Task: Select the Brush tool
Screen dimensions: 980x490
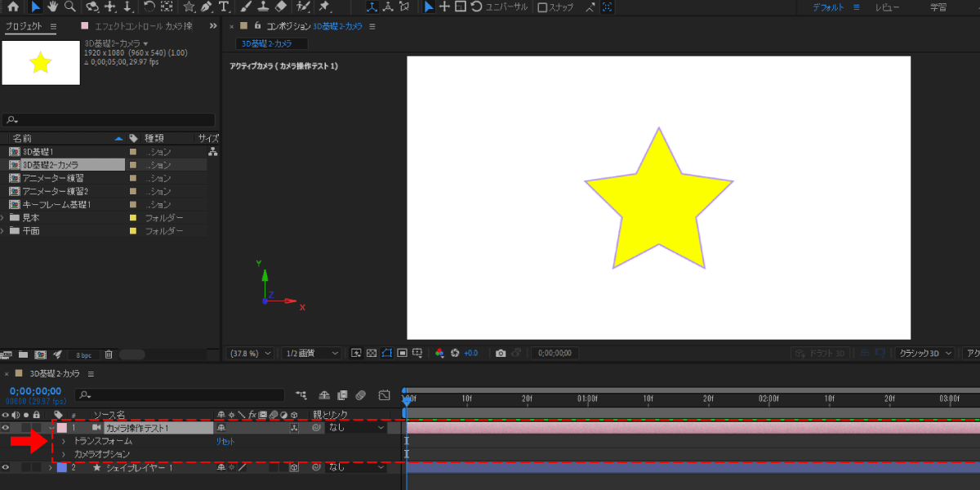Action: tap(246, 7)
